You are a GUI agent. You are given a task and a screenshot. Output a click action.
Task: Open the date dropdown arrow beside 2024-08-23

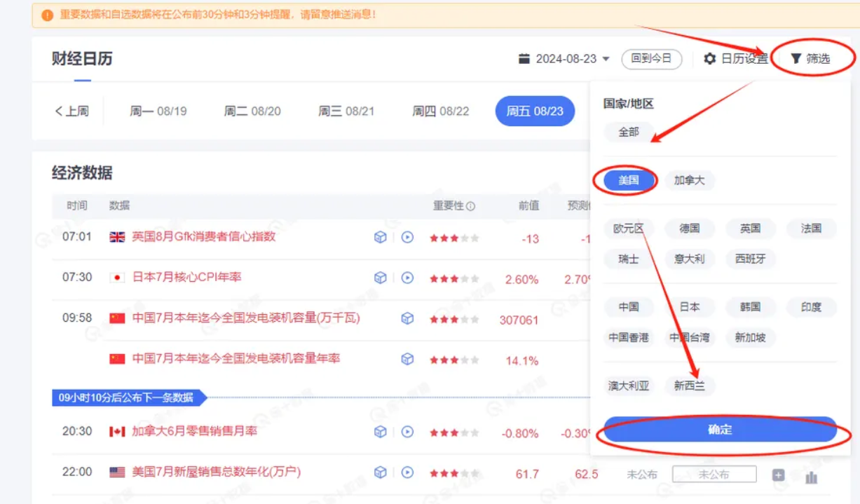point(607,59)
